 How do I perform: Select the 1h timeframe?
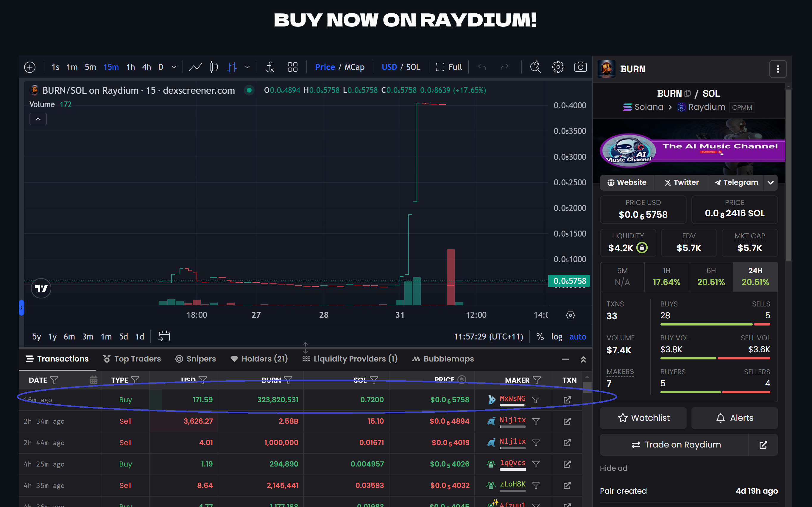[130, 67]
